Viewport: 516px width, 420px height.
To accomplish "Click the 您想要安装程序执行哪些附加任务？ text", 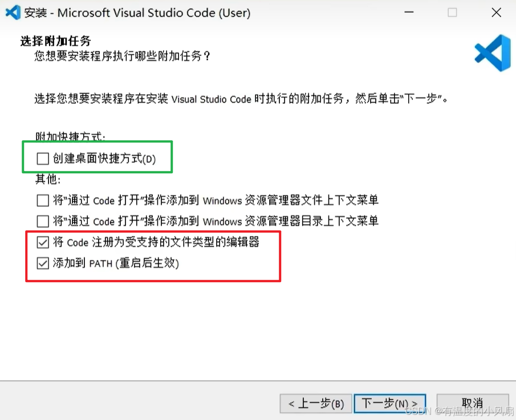I will coord(122,56).
